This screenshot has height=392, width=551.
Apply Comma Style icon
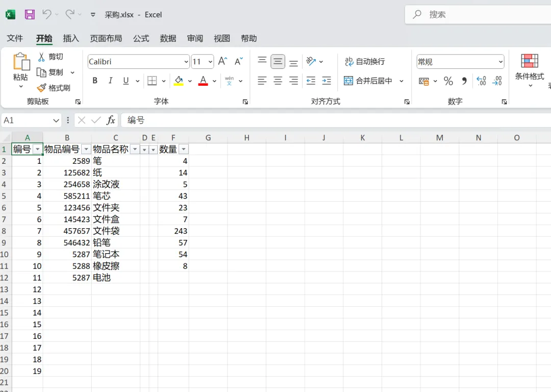pos(464,81)
